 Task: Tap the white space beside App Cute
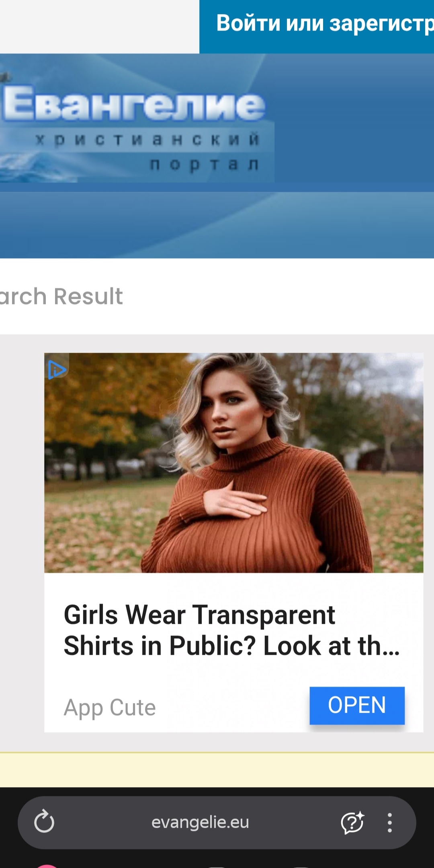click(x=232, y=707)
